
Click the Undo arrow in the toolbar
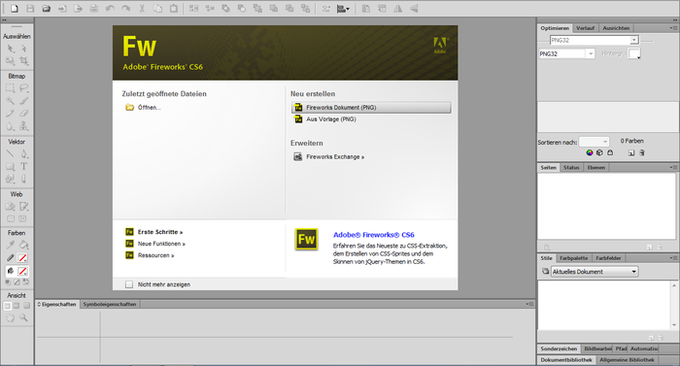pos(110,8)
